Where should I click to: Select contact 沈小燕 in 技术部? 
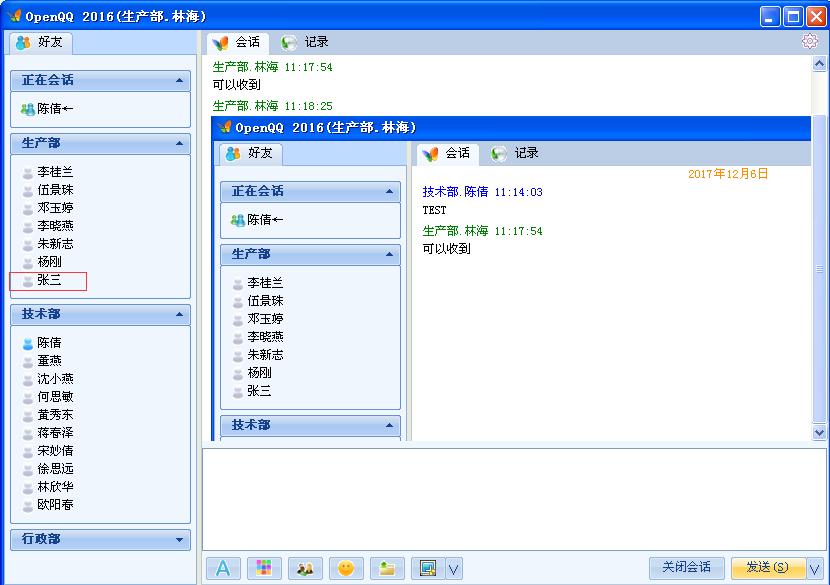coord(48,379)
